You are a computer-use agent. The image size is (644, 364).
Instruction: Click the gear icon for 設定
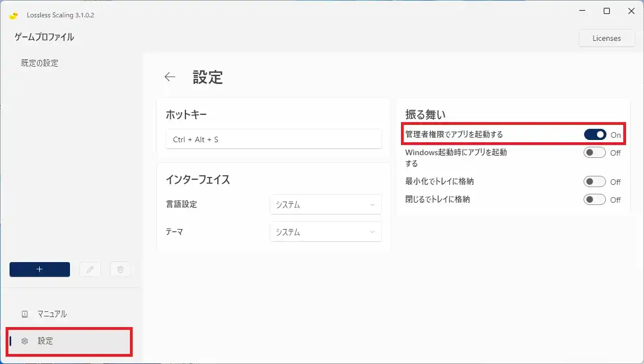tap(25, 341)
